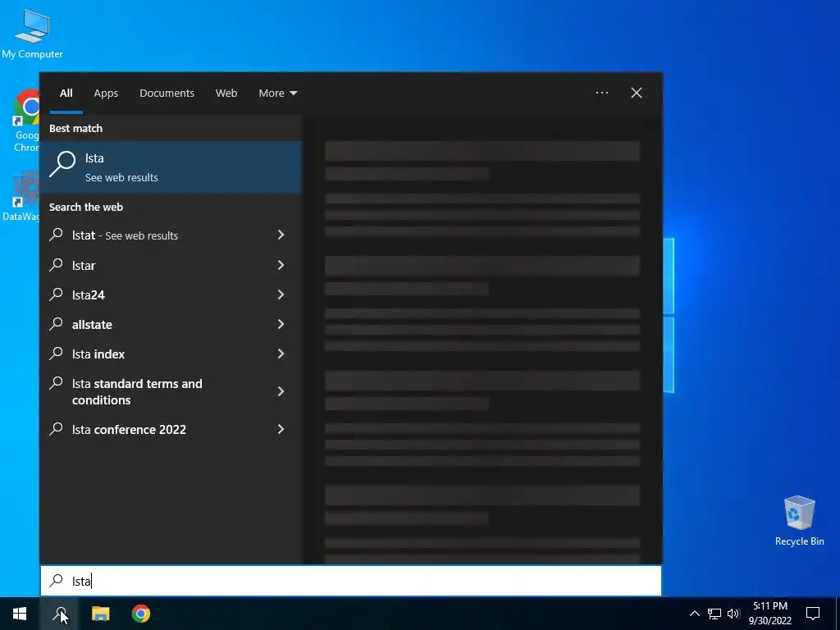Select the lsta24 web suggestion
The image size is (840, 630).
click(171, 294)
